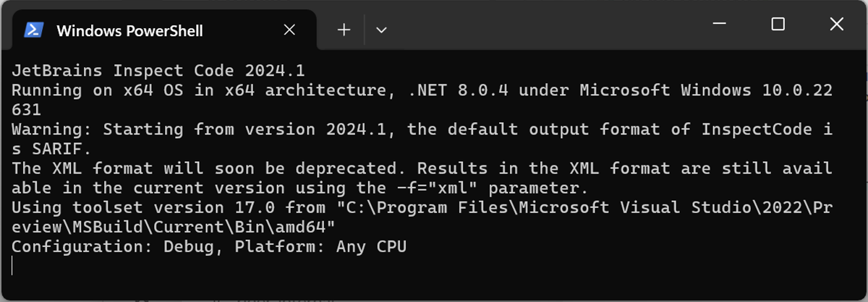The height and width of the screenshot is (302, 868).
Task: Expand the terminal profiles dropdown chevron
Action: [x=381, y=30]
